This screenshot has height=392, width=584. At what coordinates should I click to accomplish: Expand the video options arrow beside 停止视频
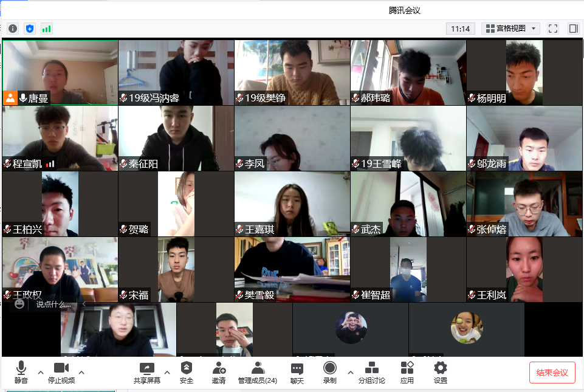pos(81,372)
